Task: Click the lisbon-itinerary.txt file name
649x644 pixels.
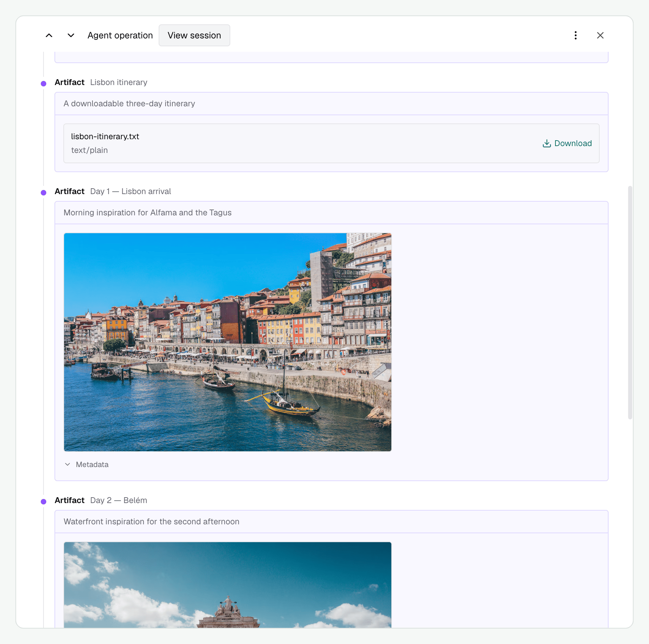Action: 105,136
